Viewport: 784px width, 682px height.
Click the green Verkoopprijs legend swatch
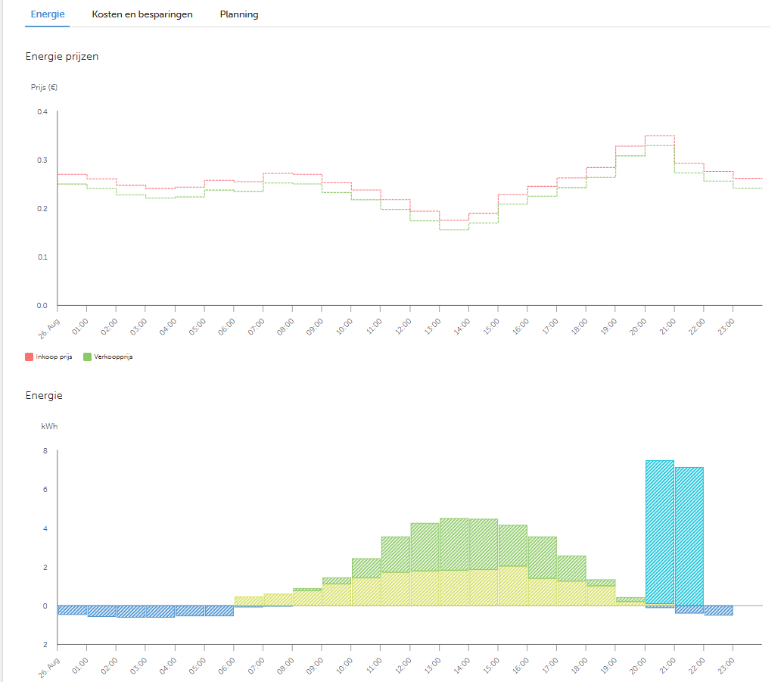[x=88, y=357]
